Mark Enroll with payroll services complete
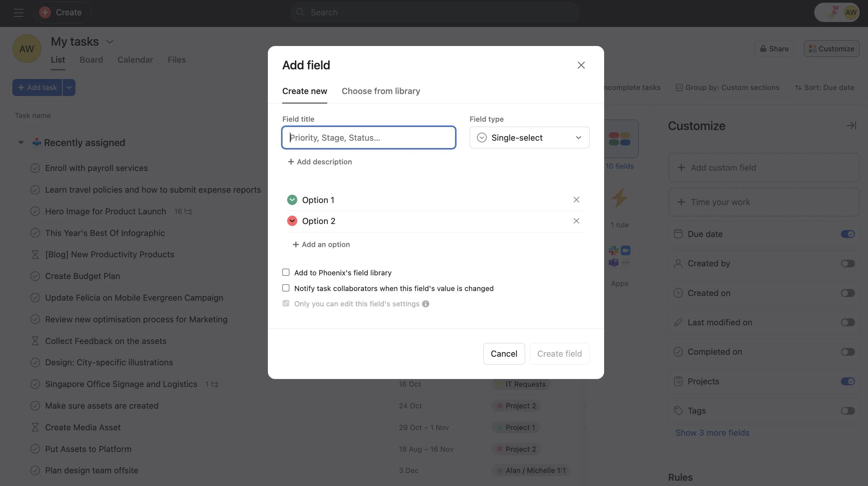This screenshot has width=868, height=486. pyautogui.click(x=36, y=168)
